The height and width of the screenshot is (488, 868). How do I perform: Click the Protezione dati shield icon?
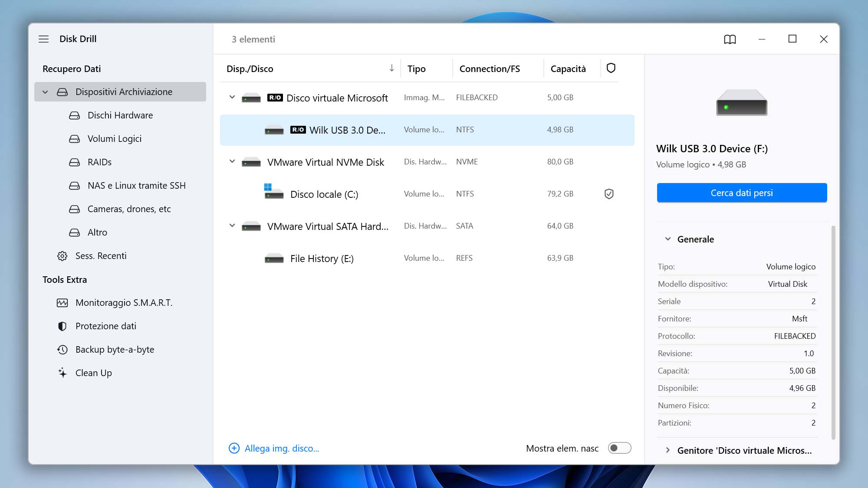[62, 326]
